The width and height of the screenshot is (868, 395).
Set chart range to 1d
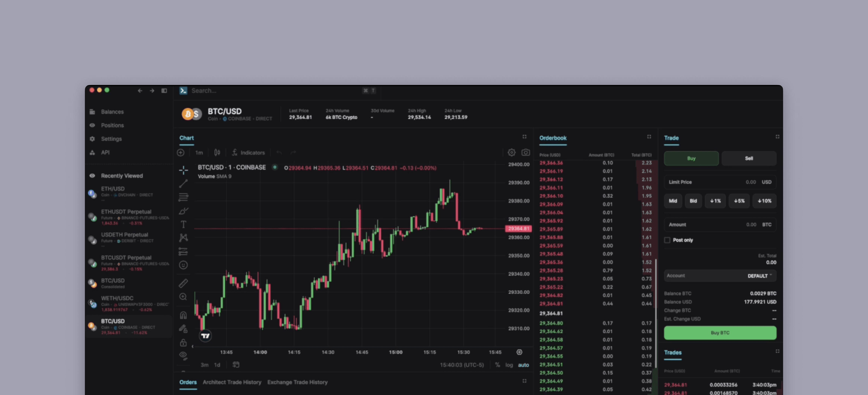[x=217, y=365]
